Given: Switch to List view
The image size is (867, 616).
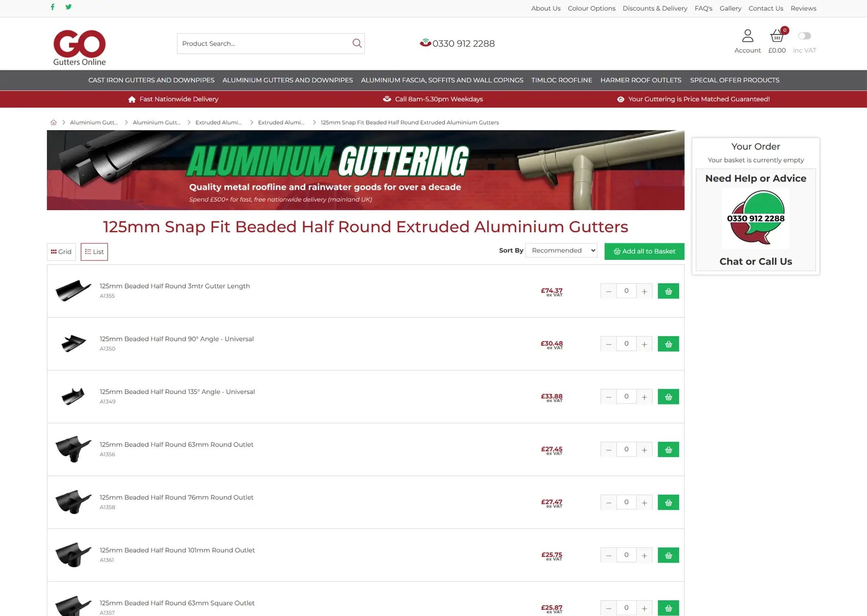Looking at the screenshot, I should tap(94, 252).
